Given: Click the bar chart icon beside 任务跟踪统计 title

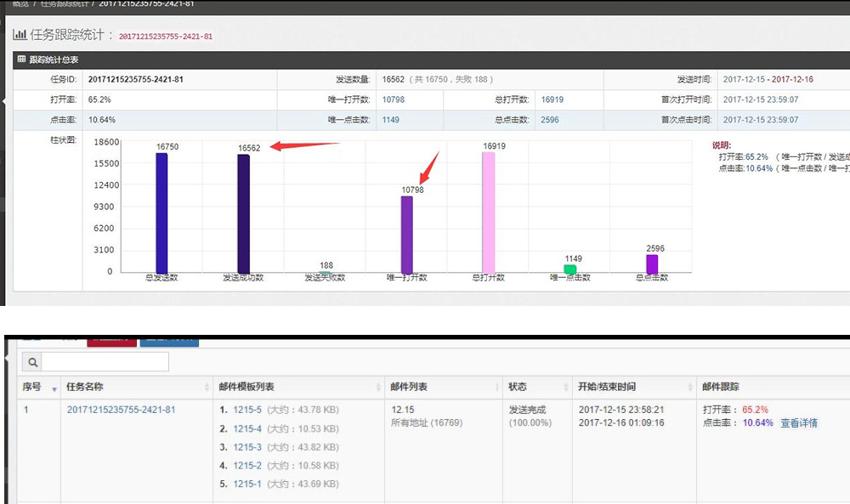Looking at the screenshot, I should click(x=19, y=36).
